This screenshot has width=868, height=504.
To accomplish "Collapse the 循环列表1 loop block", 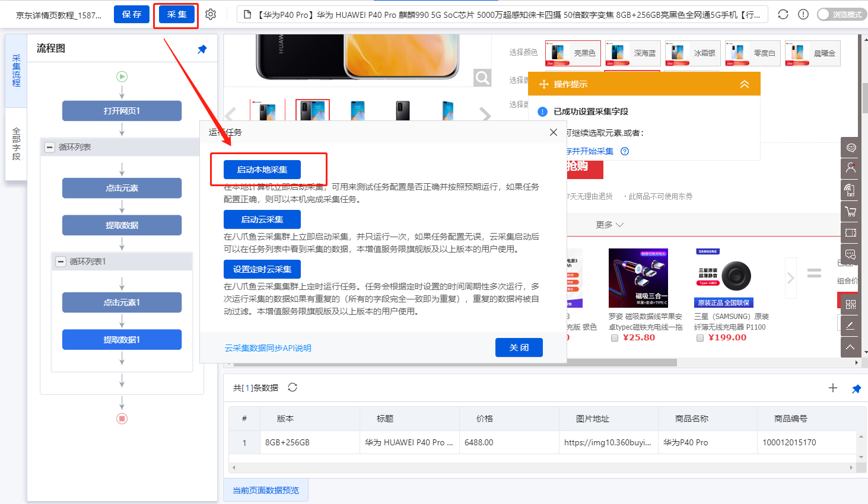I will click(x=61, y=261).
